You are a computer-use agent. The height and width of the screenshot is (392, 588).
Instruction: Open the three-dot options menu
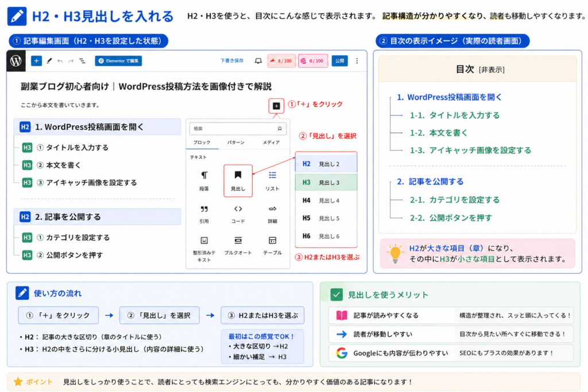tap(357, 61)
